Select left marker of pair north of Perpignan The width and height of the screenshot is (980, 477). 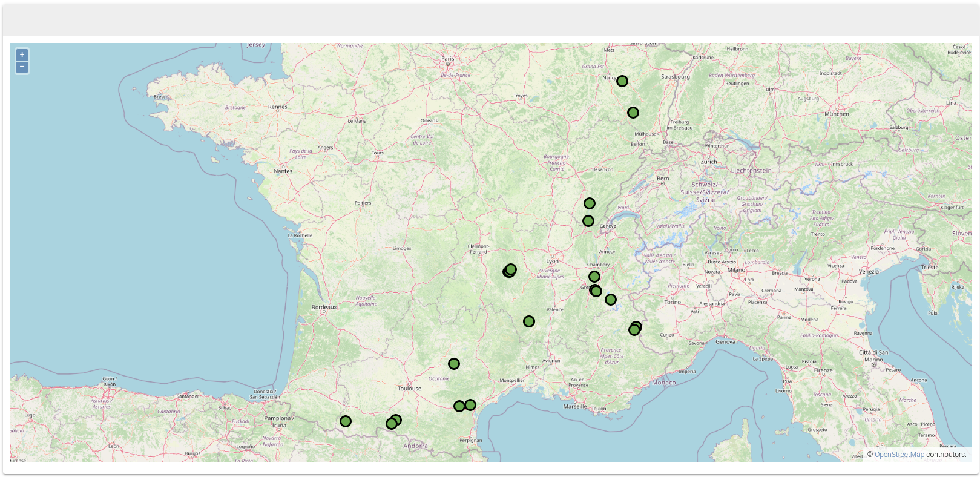(459, 406)
